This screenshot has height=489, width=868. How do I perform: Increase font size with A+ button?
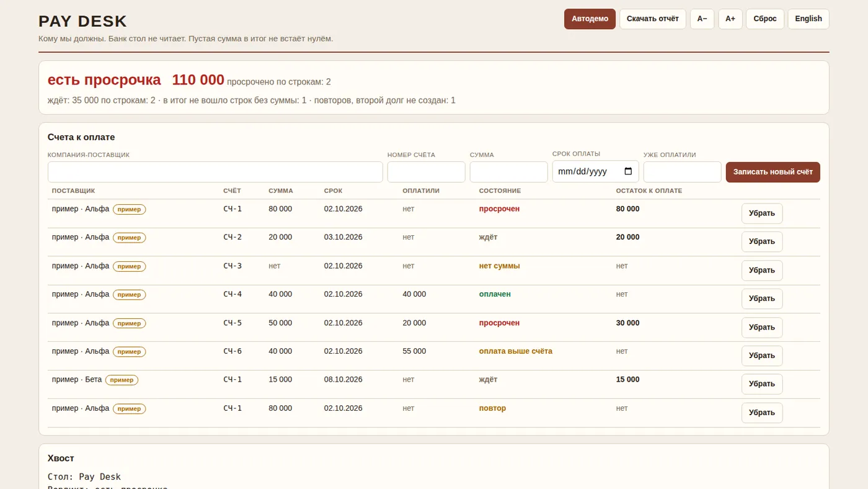730,19
